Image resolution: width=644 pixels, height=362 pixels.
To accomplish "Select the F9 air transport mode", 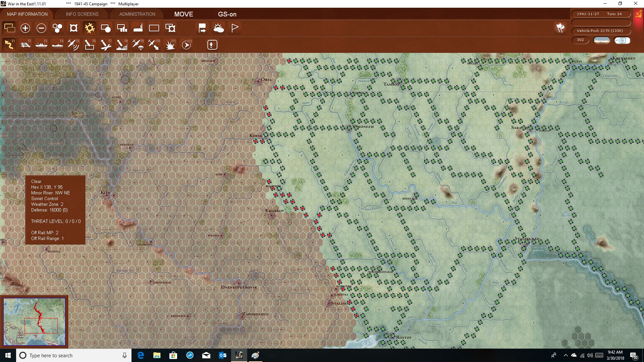I will (x=138, y=45).
